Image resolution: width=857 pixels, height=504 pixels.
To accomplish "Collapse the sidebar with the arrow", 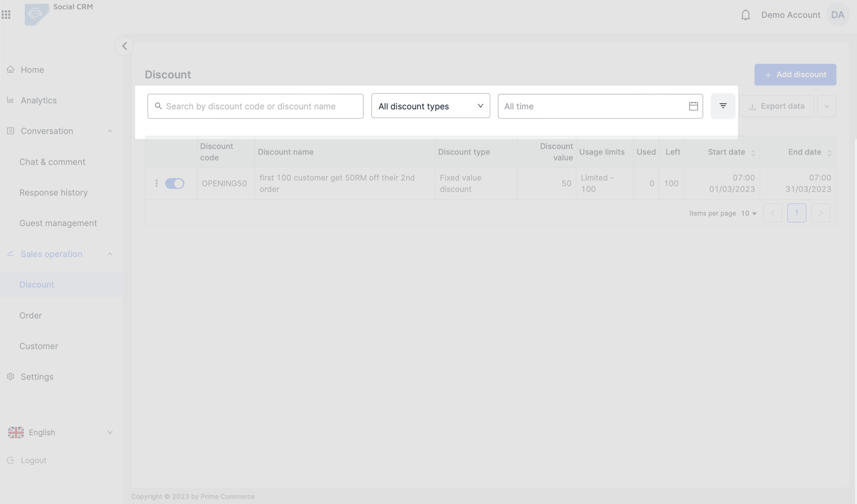I will pyautogui.click(x=124, y=46).
